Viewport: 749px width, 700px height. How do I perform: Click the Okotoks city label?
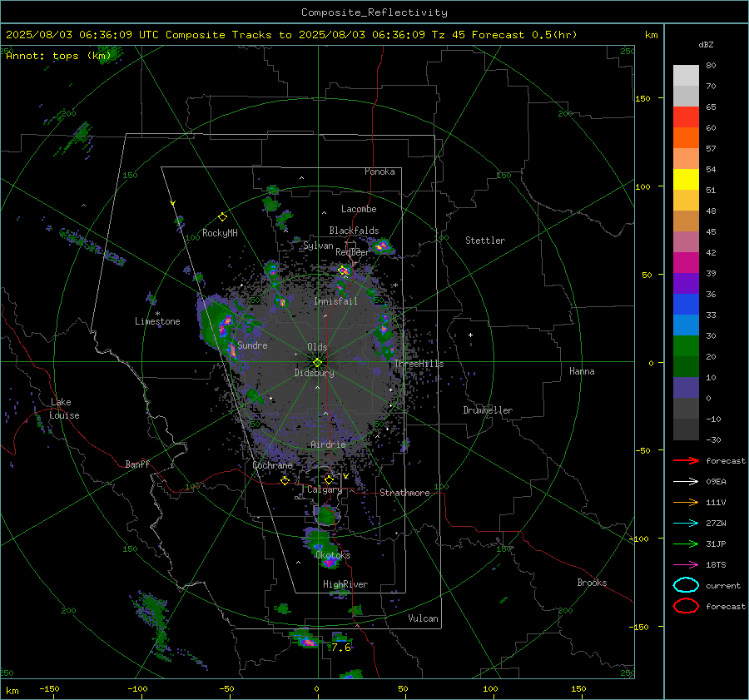point(333,554)
